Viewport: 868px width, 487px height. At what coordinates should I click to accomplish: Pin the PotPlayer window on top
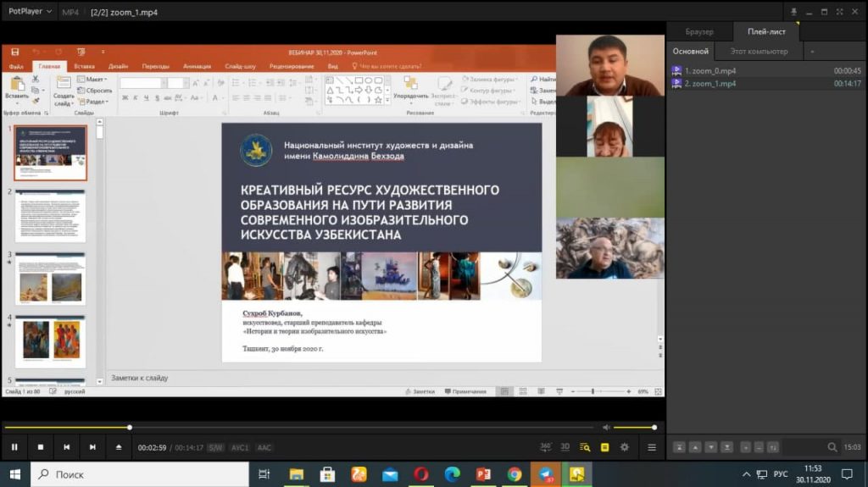click(x=794, y=12)
